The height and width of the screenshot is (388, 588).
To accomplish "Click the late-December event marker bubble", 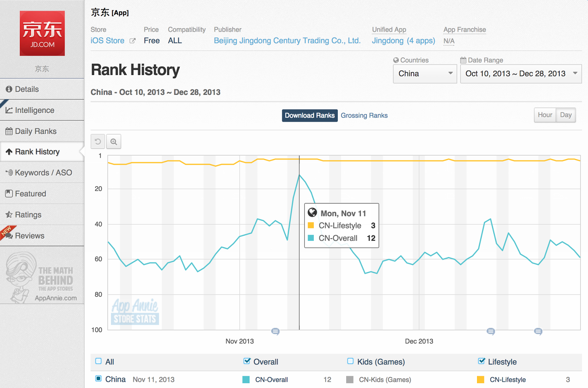I will 538,331.
